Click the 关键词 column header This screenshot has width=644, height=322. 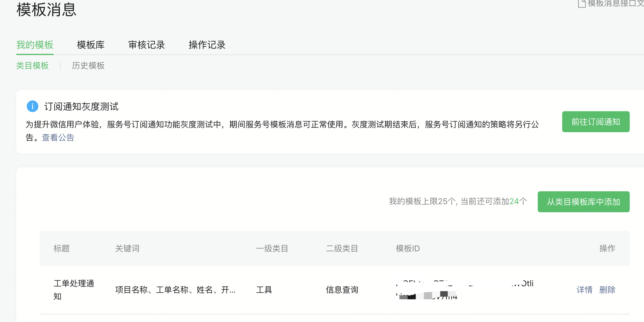click(127, 248)
